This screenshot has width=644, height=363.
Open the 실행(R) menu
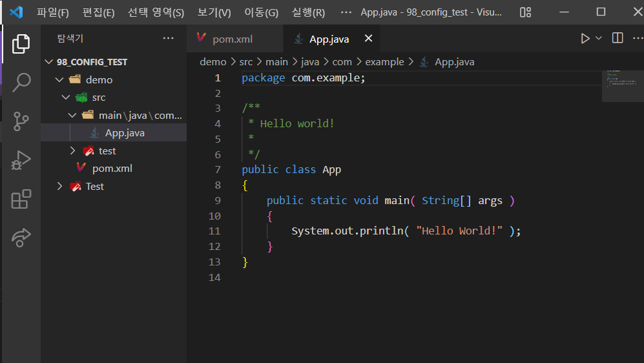pyautogui.click(x=308, y=12)
